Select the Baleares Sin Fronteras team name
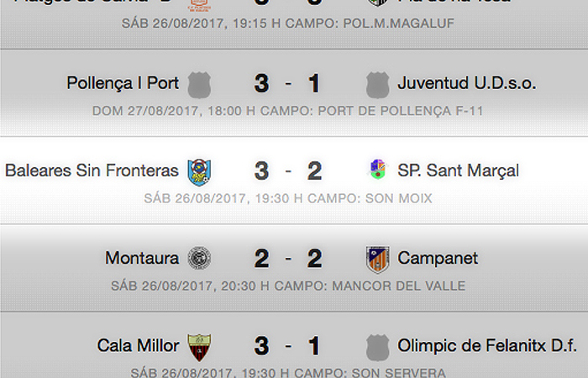 (92, 171)
